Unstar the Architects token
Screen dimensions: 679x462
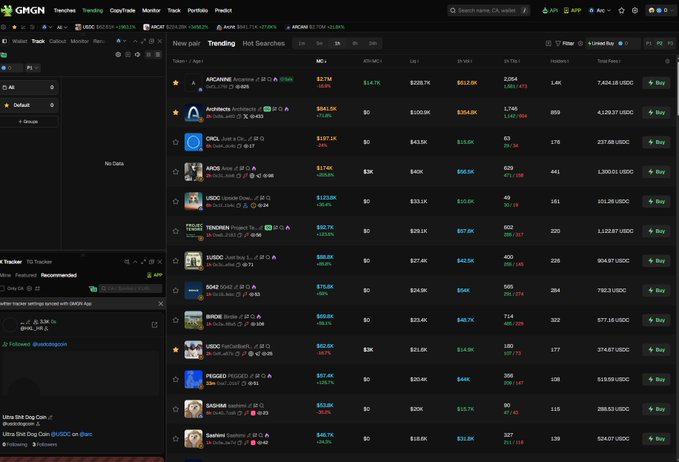[x=175, y=113]
